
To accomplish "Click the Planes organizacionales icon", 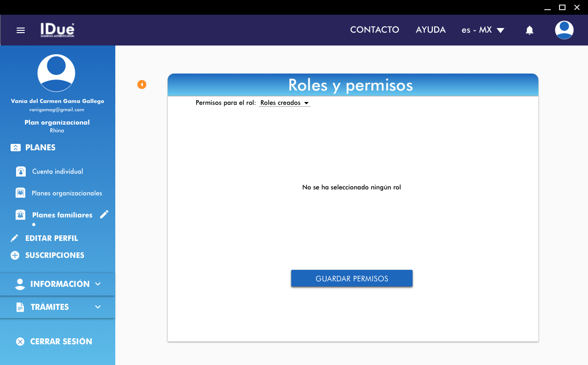I will pos(21,193).
